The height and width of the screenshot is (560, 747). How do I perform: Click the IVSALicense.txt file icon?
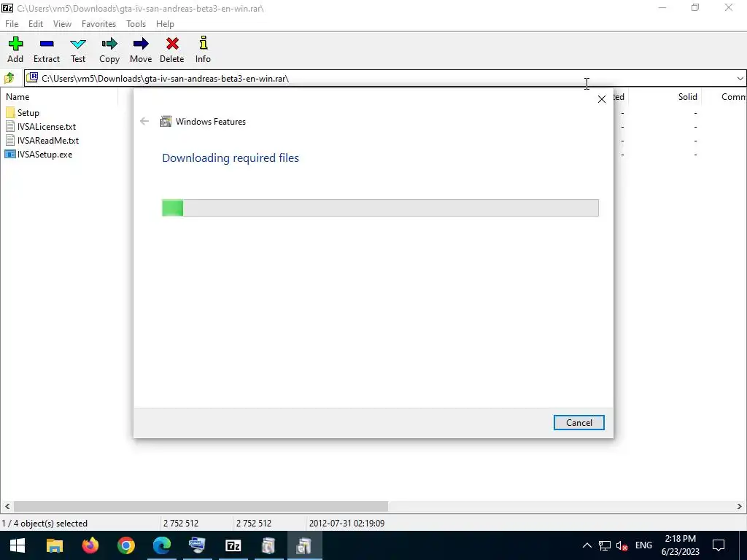pyautogui.click(x=10, y=127)
